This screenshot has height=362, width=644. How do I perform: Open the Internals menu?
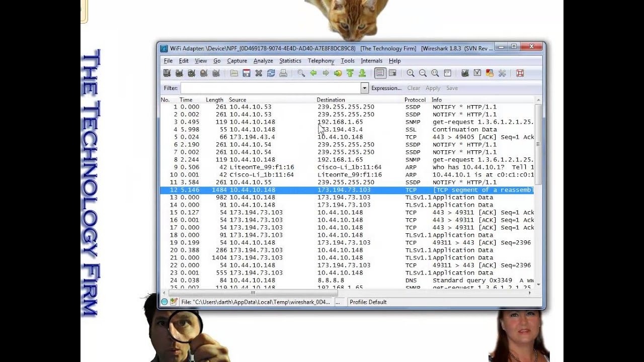[371, 61]
